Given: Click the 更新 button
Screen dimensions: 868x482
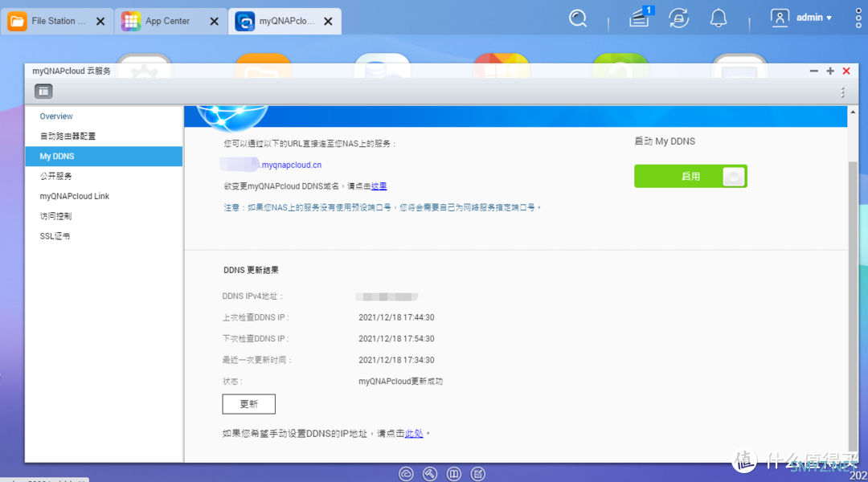Looking at the screenshot, I should 248,404.
